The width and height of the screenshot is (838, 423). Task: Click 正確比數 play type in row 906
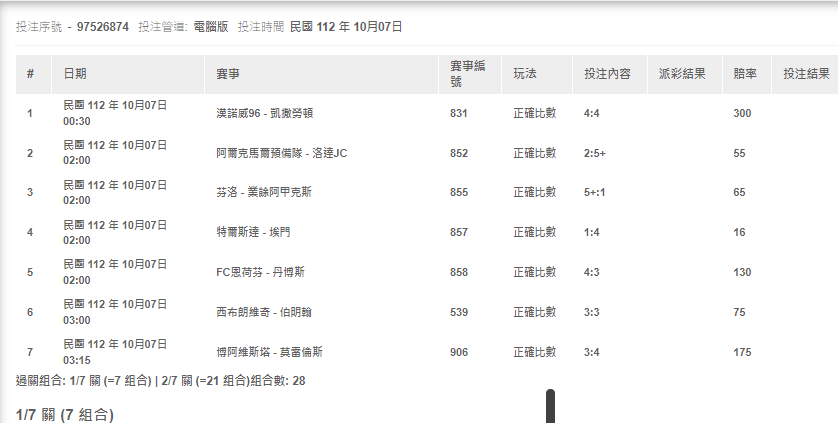click(535, 352)
